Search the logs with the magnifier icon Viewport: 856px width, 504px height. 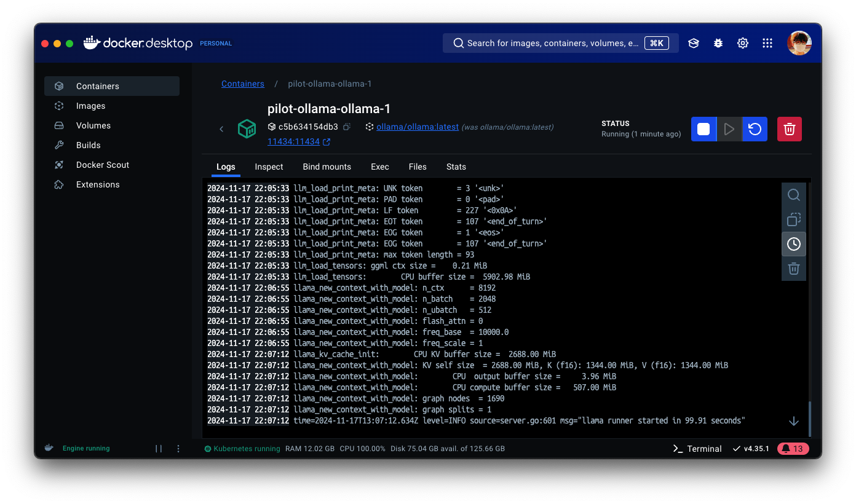click(794, 195)
